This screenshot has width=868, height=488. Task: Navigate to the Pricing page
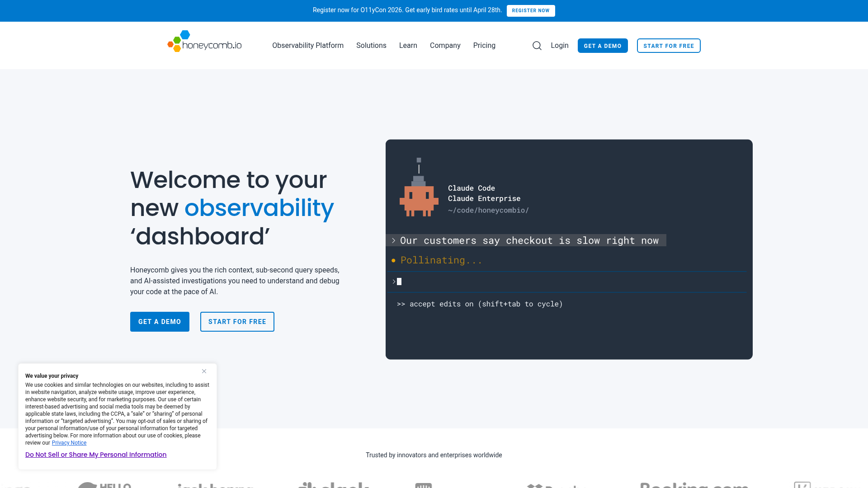point(484,45)
